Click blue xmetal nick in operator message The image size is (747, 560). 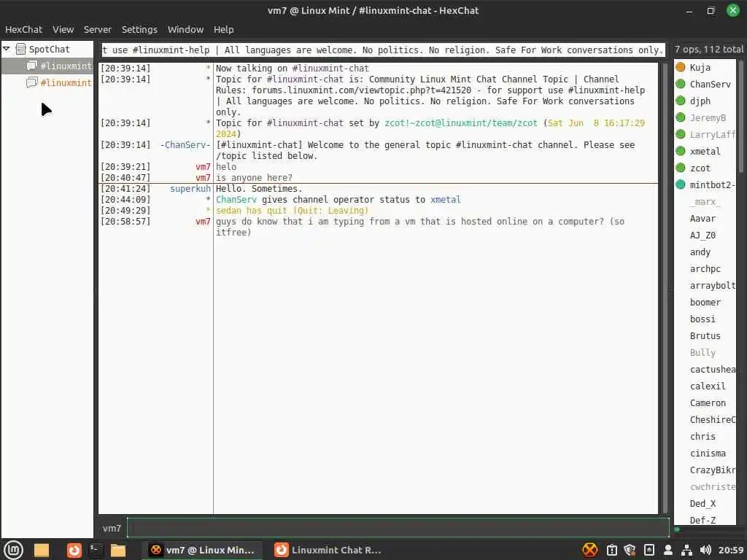[446, 200]
